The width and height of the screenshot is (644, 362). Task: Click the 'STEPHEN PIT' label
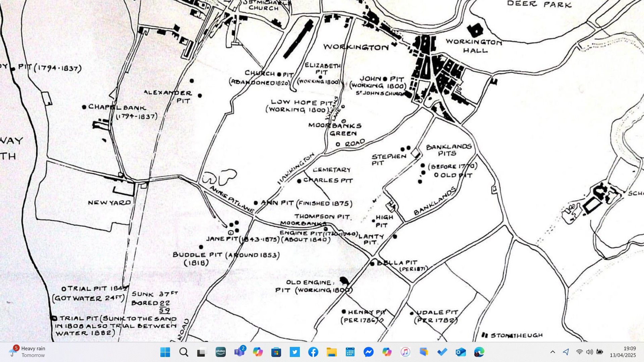[x=389, y=160]
